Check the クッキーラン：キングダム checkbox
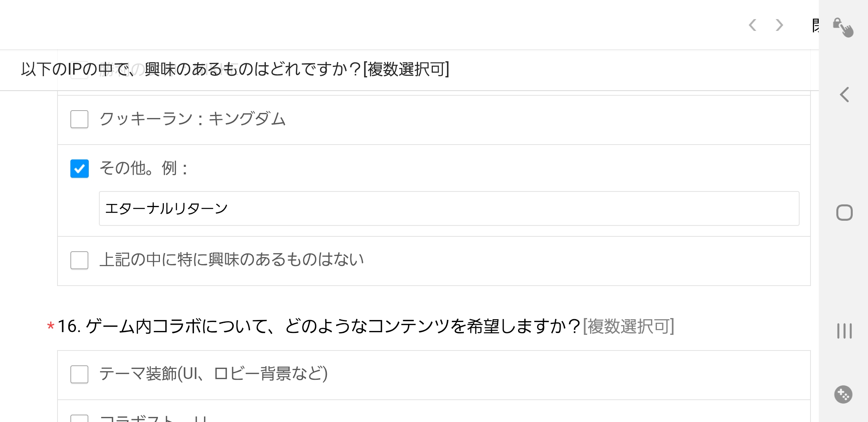The image size is (868, 422). [79, 119]
